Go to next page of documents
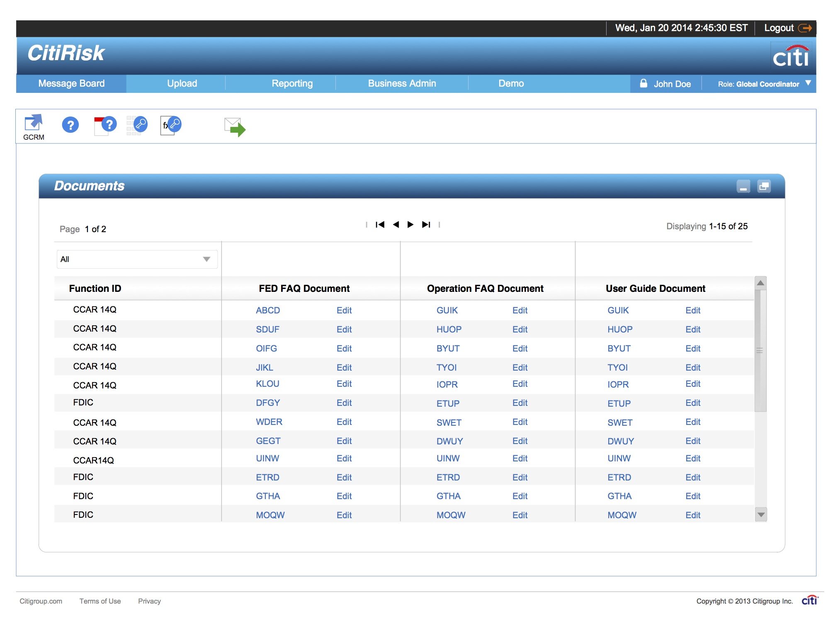 click(410, 225)
